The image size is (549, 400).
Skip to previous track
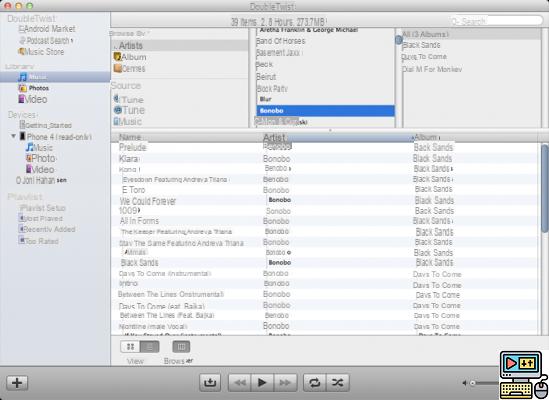[240, 382]
